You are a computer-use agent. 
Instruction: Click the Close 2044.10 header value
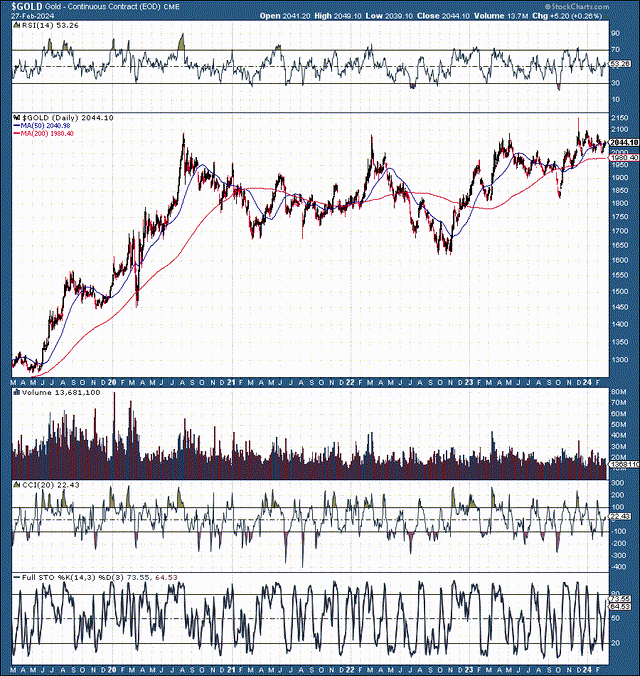[x=443, y=16]
